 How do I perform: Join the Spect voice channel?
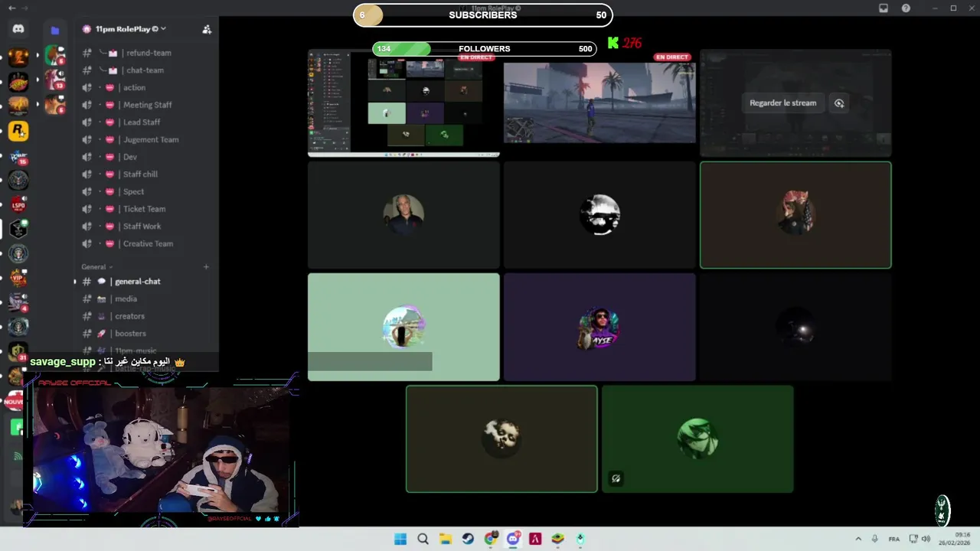[x=145, y=192]
